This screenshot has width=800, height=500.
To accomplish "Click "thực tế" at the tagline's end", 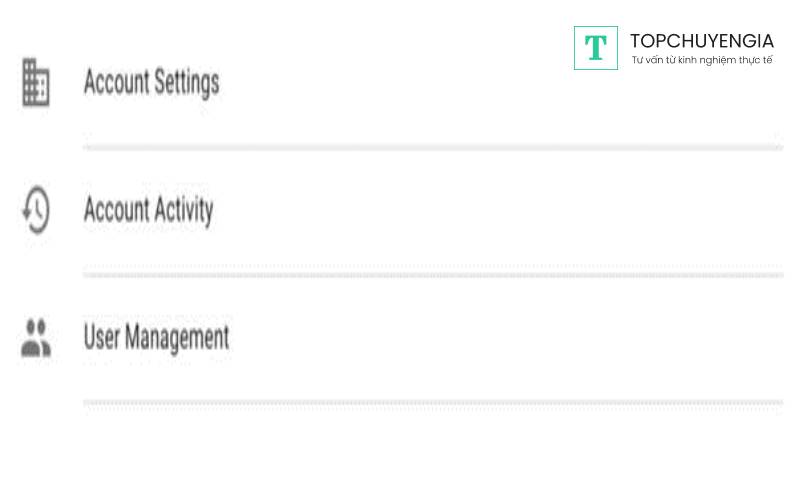I will tap(757, 61).
